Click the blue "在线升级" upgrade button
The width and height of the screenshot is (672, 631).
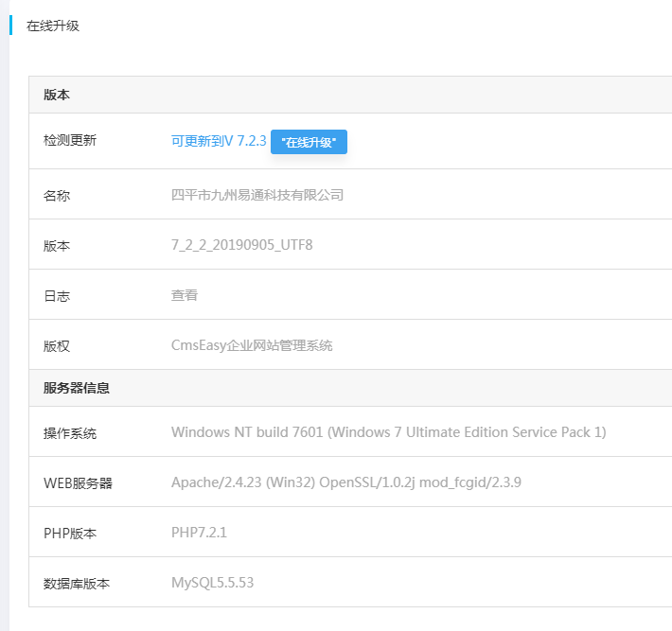click(x=309, y=142)
